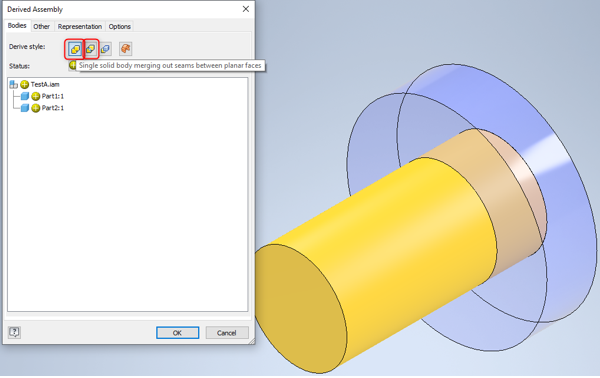Select the Part1:1 row text
The width and height of the screenshot is (600, 378).
53,96
